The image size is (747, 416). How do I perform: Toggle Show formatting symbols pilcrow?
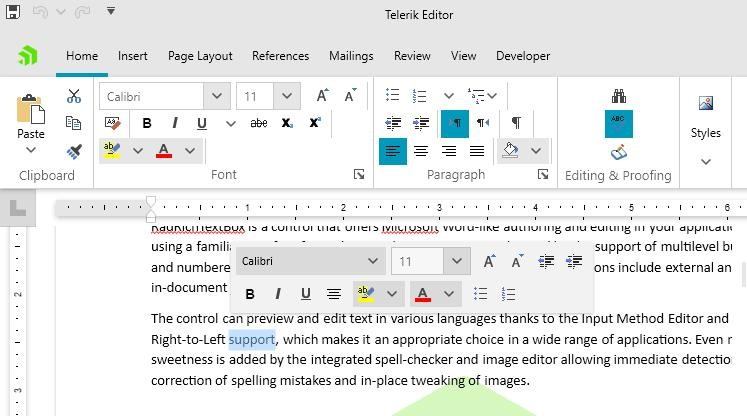[x=516, y=123]
